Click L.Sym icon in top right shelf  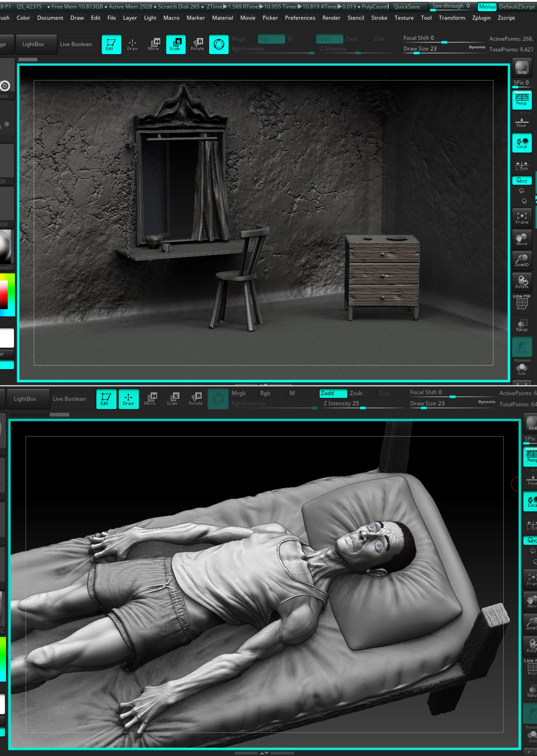click(x=522, y=165)
